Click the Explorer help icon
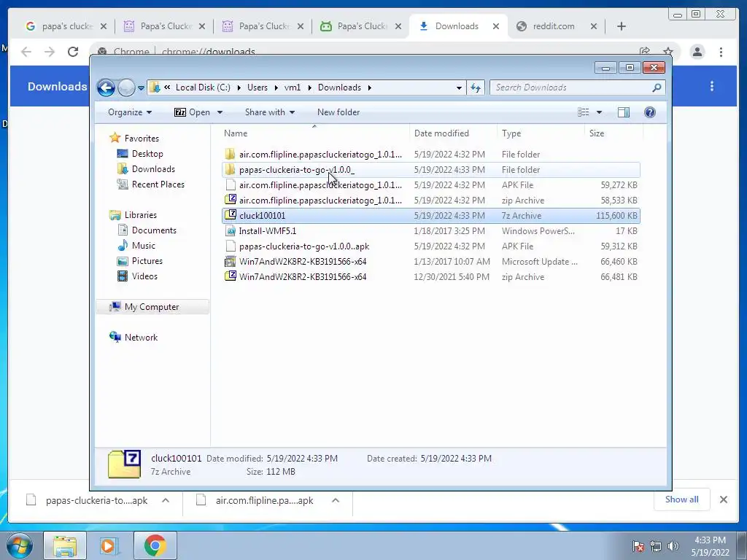The image size is (747, 560). 650,112
